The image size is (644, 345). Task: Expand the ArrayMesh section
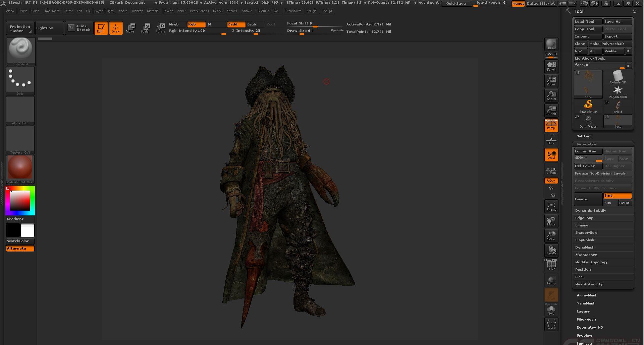(587, 295)
